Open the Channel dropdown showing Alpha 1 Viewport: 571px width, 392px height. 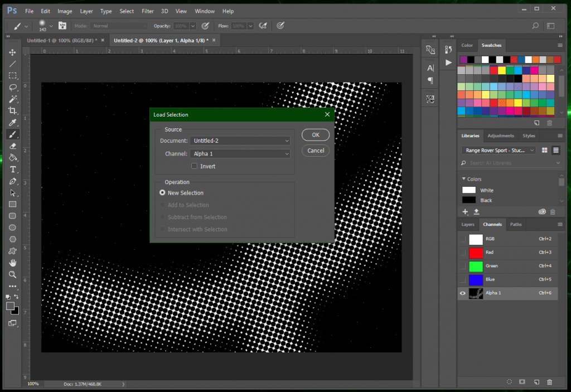(240, 154)
